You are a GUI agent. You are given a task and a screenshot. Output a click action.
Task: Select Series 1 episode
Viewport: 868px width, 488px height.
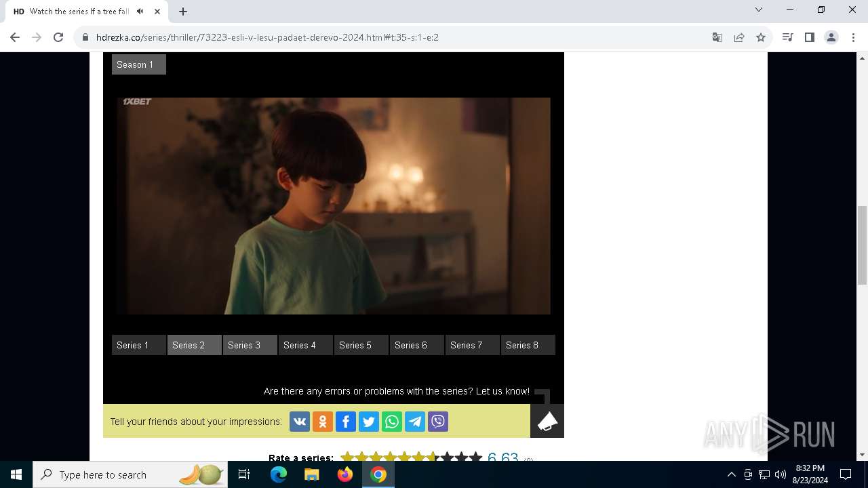pyautogui.click(x=139, y=345)
